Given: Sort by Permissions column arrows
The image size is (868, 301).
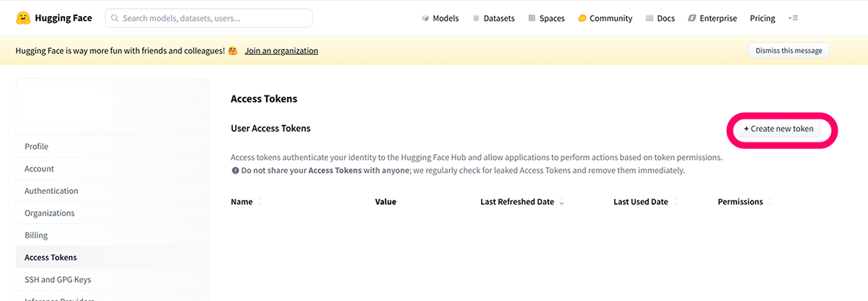Looking at the screenshot, I should (x=771, y=202).
